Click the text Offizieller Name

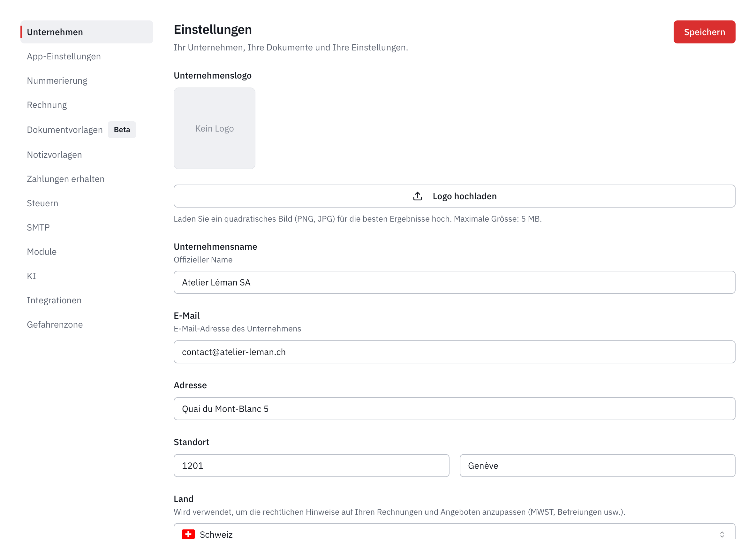coord(203,260)
